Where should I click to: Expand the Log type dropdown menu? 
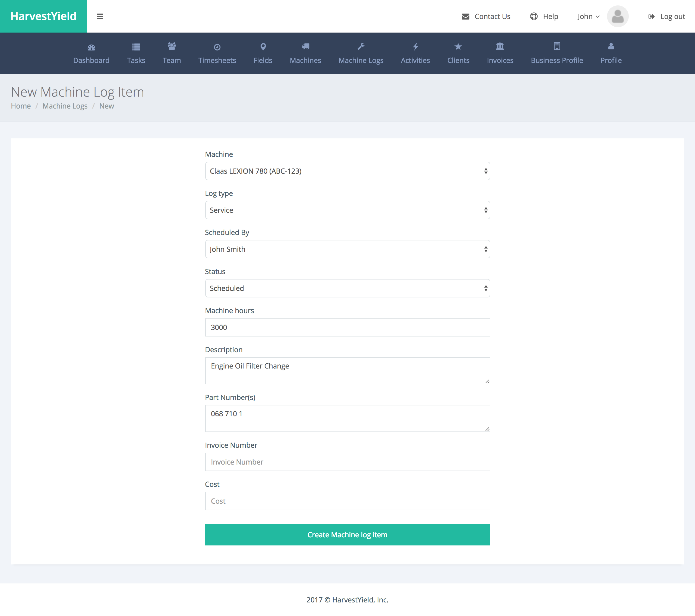(x=347, y=210)
